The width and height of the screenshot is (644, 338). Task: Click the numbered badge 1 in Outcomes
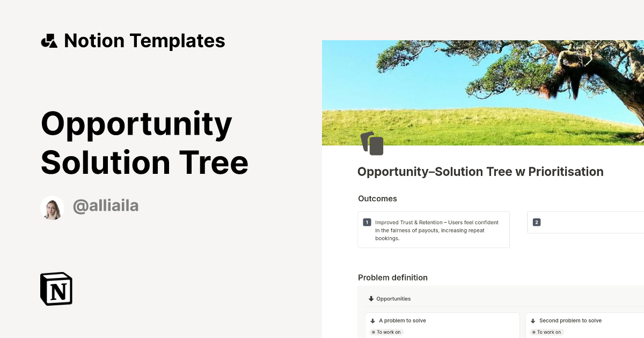click(x=366, y=222)
